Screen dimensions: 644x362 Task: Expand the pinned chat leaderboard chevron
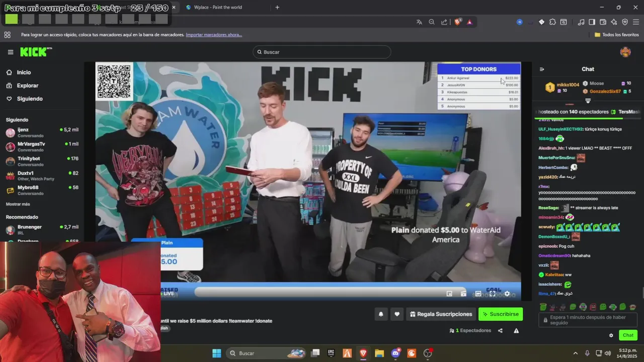tap(588, 101)
